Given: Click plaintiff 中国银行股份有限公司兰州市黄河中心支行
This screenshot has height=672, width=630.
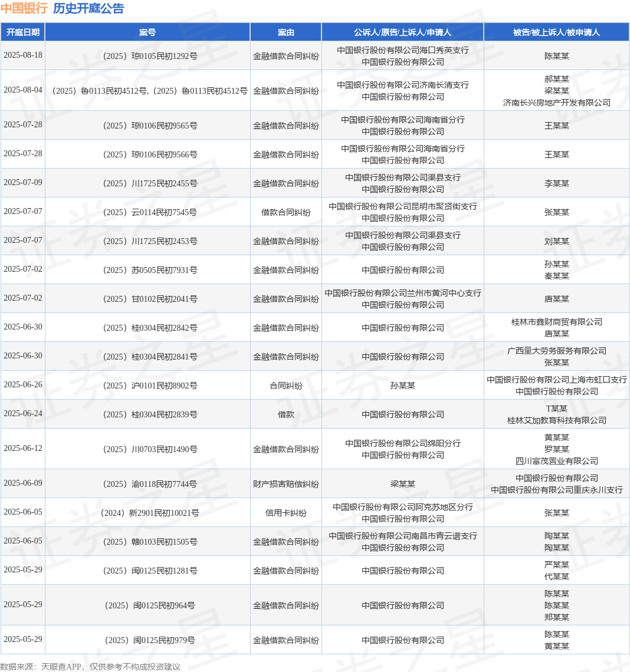Looking at the screenshot, I should (x=403, y=293).
